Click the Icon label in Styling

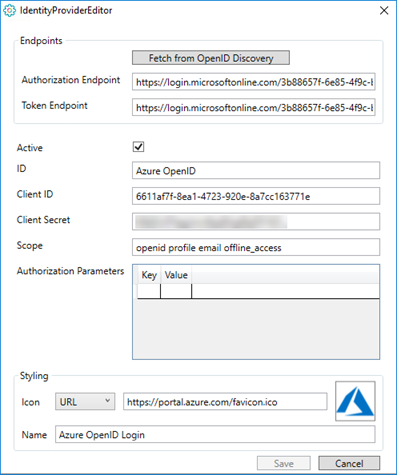[x=30, y=402]
